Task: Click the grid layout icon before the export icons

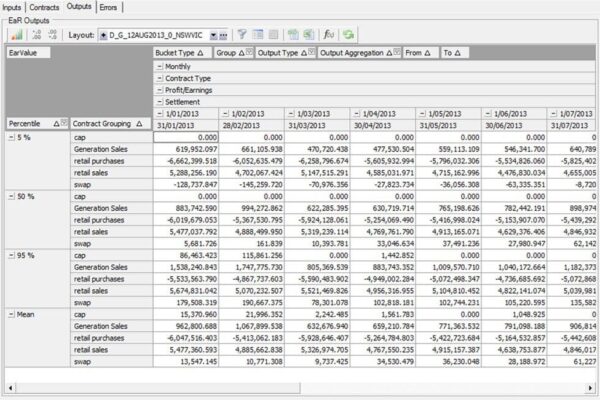Action: click(273, 35)
